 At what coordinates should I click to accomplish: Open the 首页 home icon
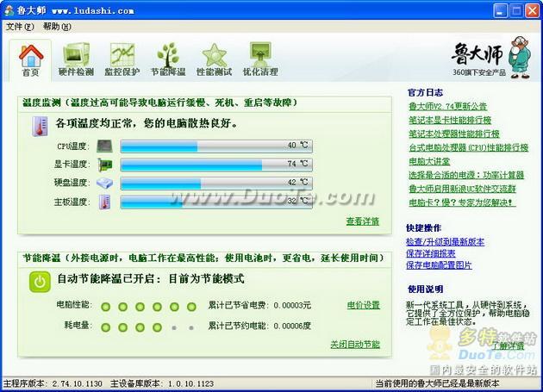click(31, 60)
